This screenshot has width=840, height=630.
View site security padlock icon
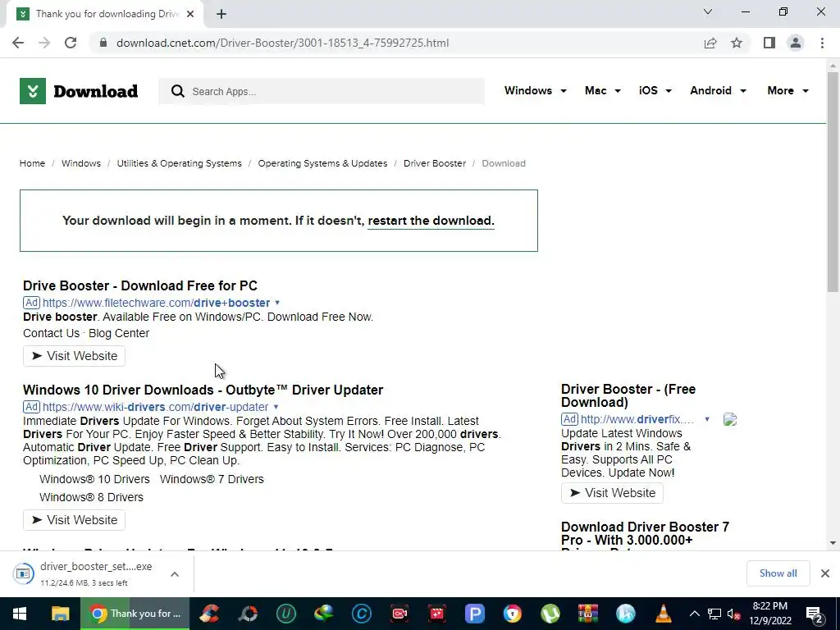pos(103,43)
